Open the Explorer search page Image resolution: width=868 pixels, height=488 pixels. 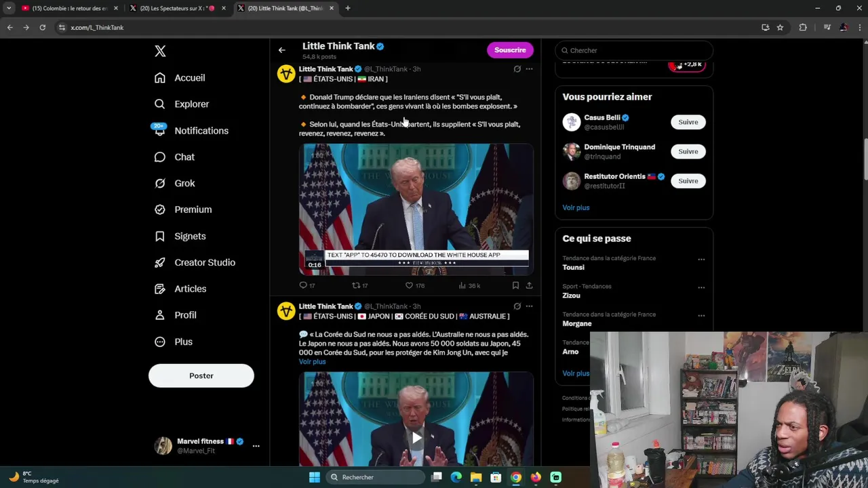point(182,104)
